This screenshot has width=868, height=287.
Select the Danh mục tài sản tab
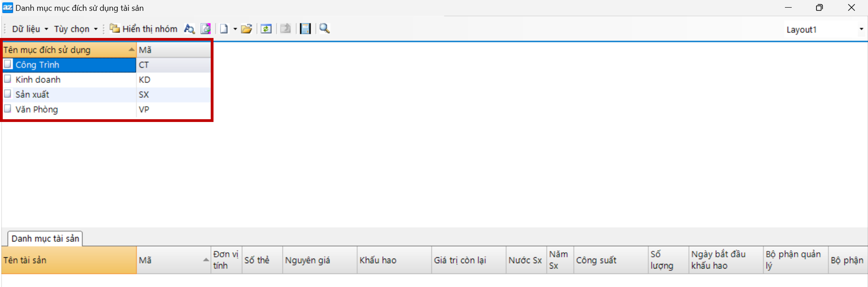coord(45,239)
